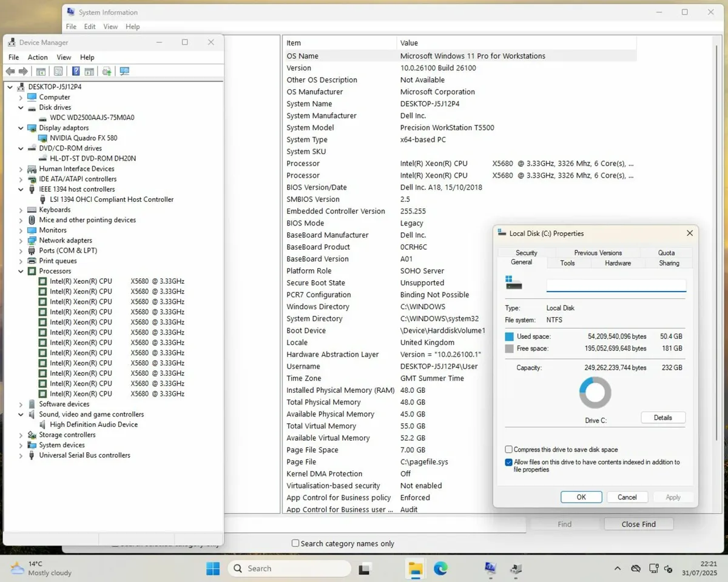Switch to the Previous Versions tab
The height and width of the screenshot is (582, 728).
coord(598,253)
